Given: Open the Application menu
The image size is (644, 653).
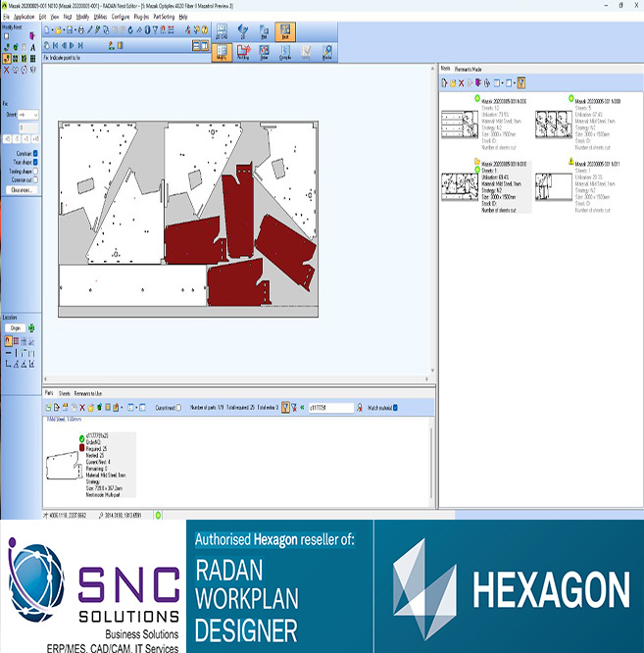Looking at the screenshot, I should pos(25,17).
